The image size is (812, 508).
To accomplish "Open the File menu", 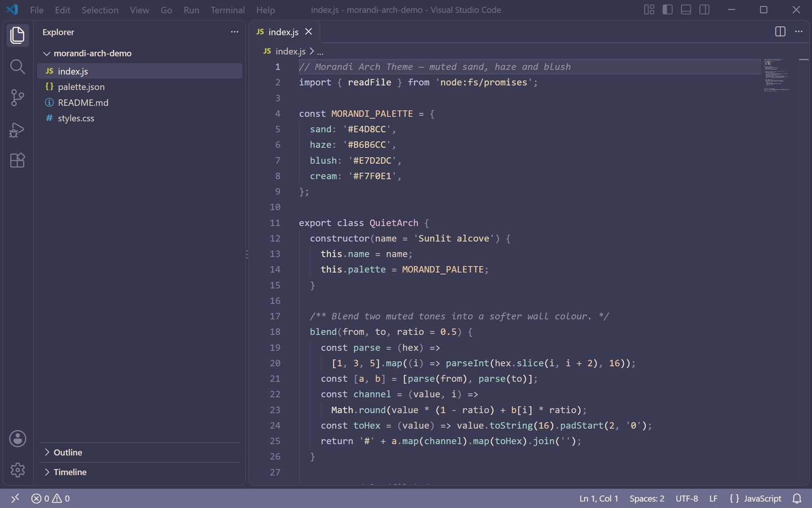I will click(x=37, y=10).
